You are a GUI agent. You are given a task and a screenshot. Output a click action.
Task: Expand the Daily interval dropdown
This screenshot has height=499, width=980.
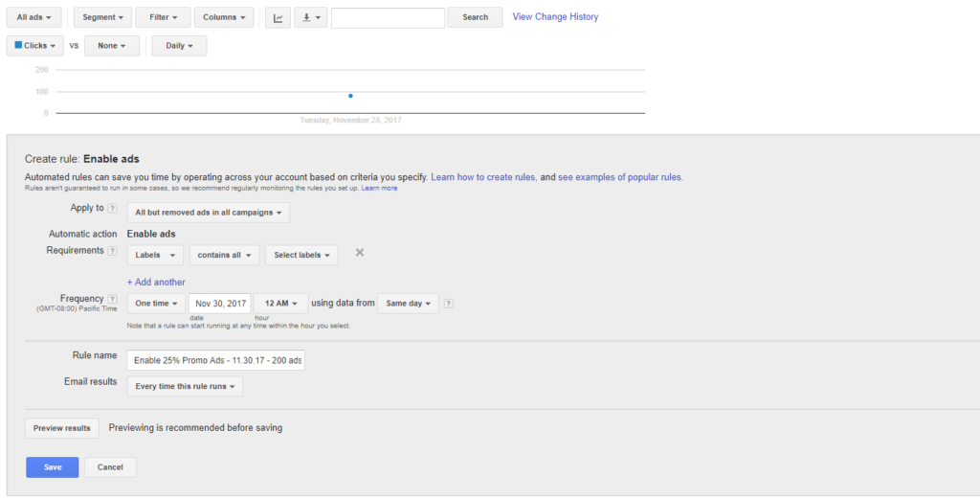tap(179, 45)
